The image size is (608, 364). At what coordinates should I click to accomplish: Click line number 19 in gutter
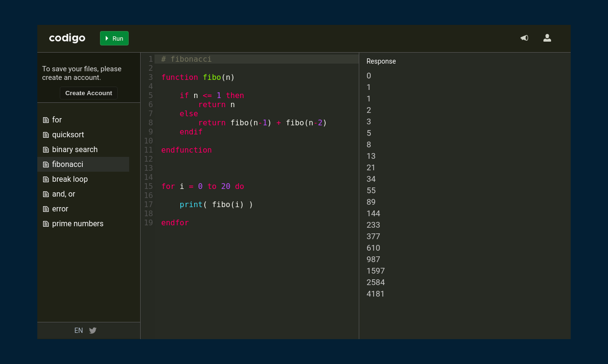[x=148, y=223]
